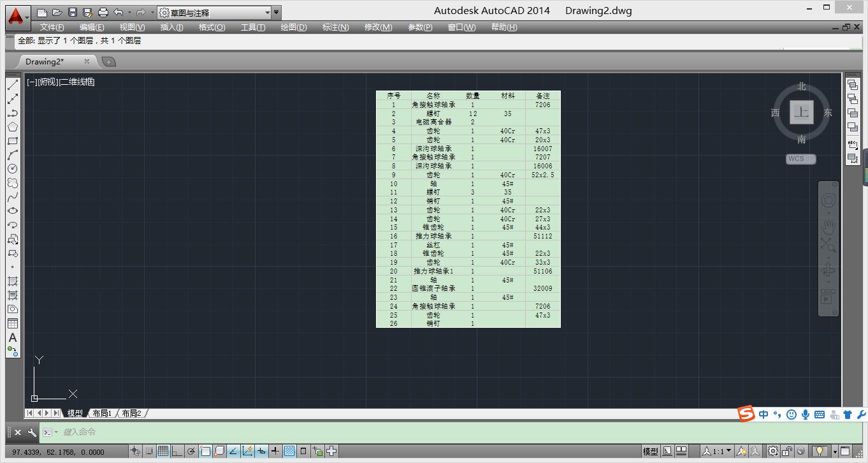Pick the Rectangle drawing tool

coord(13,141)
